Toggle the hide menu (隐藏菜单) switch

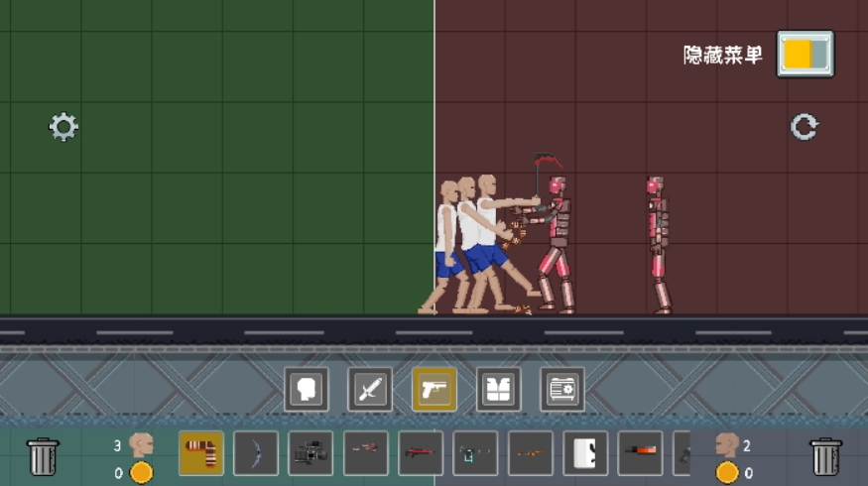(x=805, y=54)
